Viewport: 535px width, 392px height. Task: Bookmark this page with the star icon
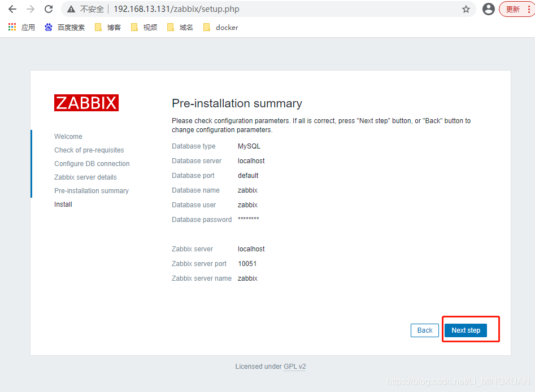pyautogui.click(x=466, y=9)
